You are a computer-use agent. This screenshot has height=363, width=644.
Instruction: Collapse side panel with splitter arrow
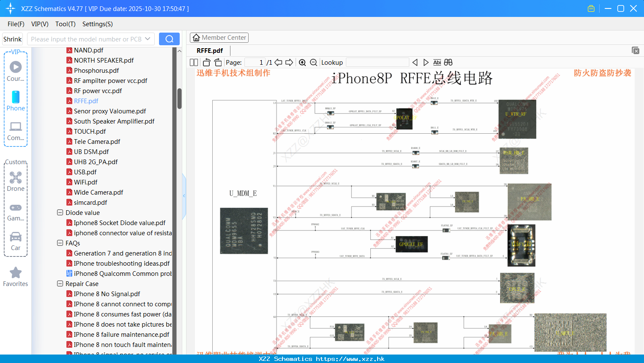pyautogui.click(x=184, y=195)
